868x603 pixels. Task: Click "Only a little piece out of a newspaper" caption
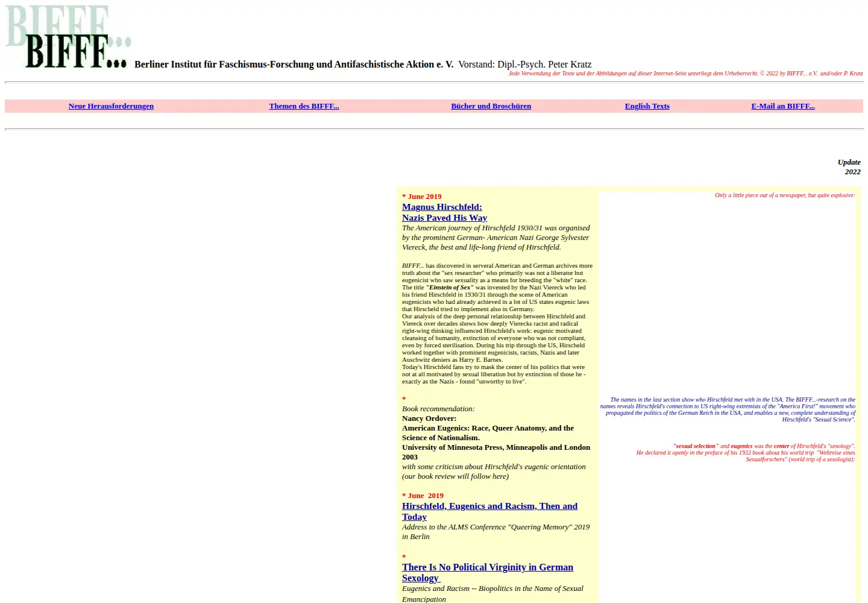[785, 195]
